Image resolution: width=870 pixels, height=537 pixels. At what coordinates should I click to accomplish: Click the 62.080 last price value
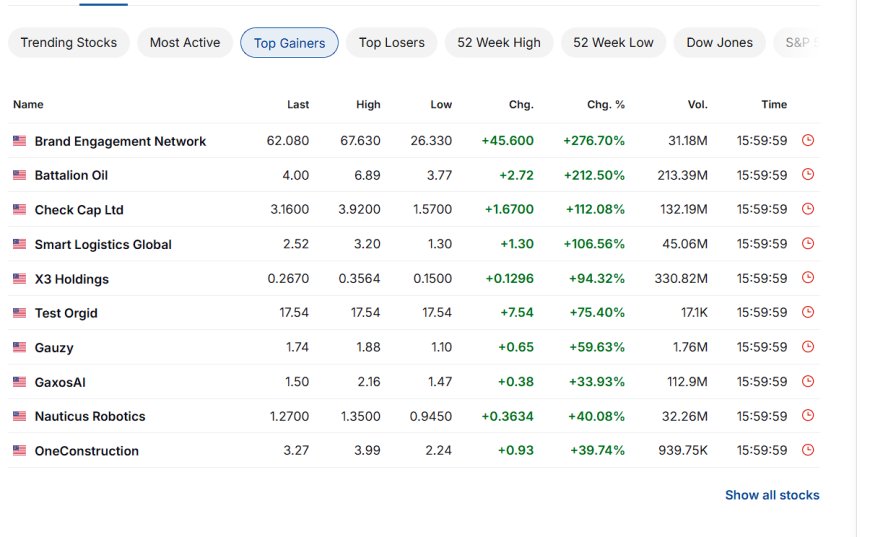[287, 141]
